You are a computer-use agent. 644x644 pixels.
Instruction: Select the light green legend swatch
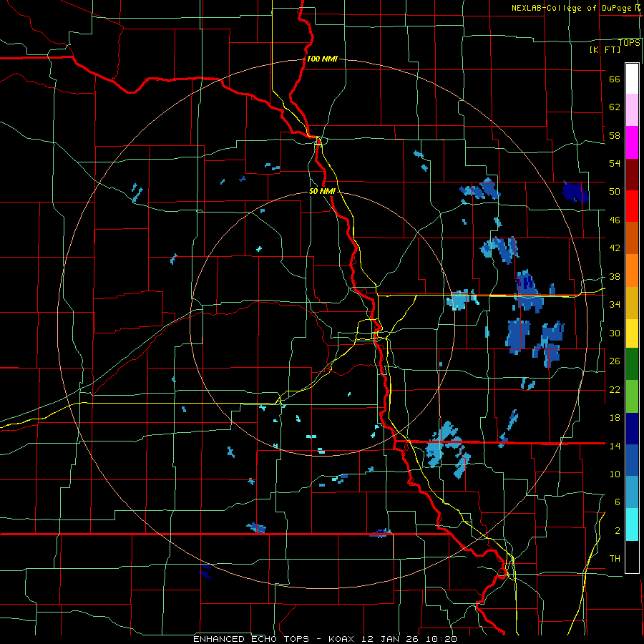pos(632,396)
